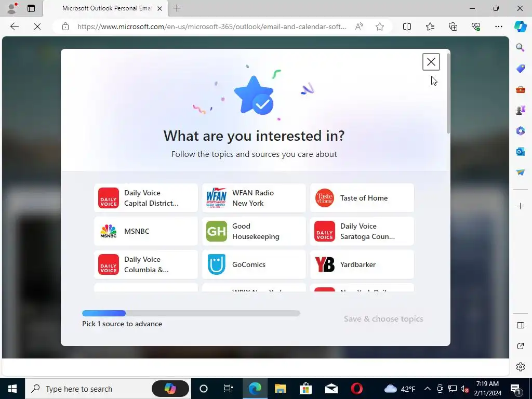Viewport: 532px width, 399px height.
Task: Show hidden system tray icons
Action: [x=428, y=389]
